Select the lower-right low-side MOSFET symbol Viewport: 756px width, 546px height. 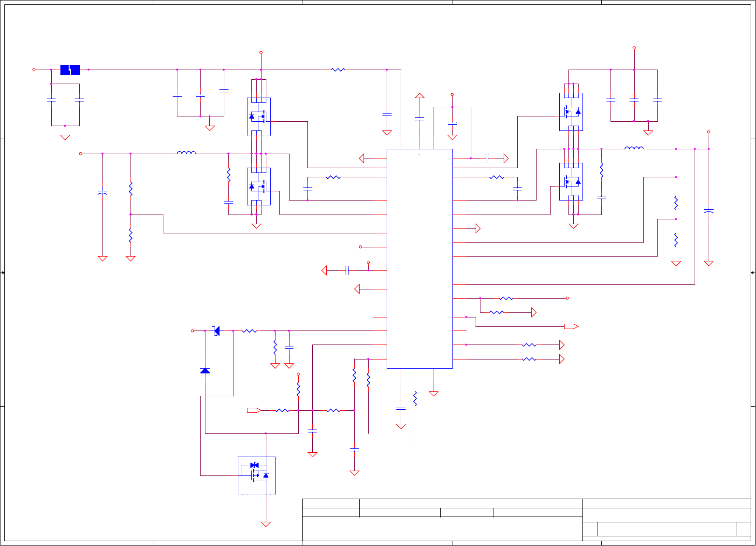pos(571,182)
